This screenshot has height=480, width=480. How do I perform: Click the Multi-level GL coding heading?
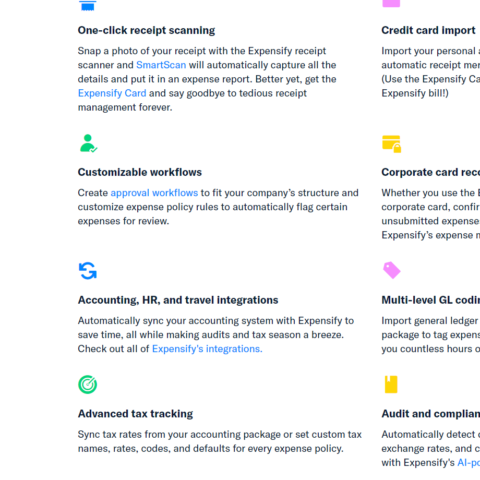pos(431,300)
